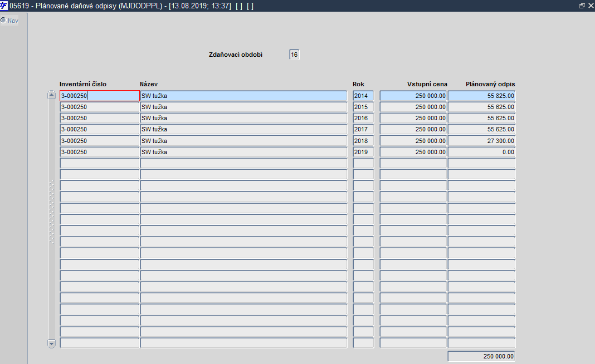Click Plánovaný odpis 55 625.00 in 2017 row
This screenshot has width=595, height=364.
pyautogui.click(x=481, y=129)
